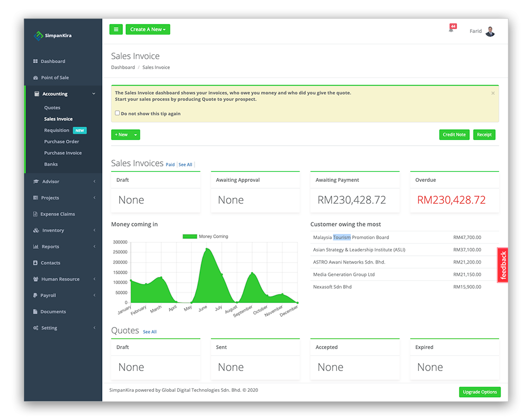Click the Expense Claims sidebar icon

35,214
